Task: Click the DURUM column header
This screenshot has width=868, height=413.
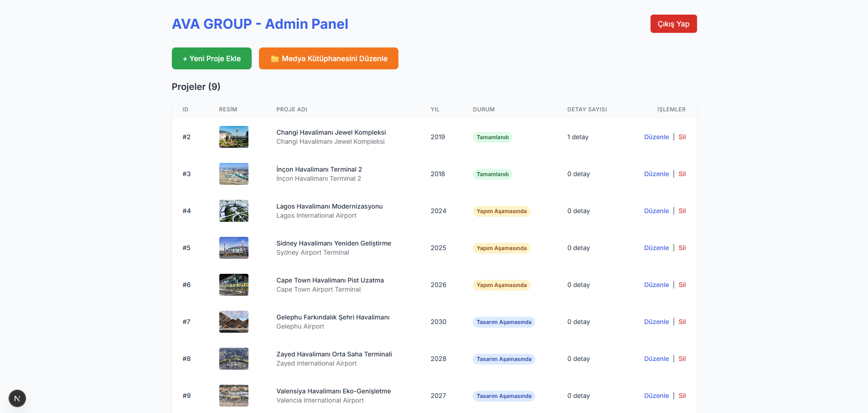Action: point(484,110)
